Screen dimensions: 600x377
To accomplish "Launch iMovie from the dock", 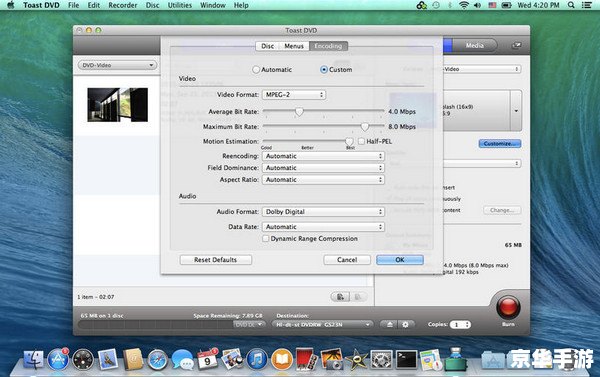I will [357, 360].
